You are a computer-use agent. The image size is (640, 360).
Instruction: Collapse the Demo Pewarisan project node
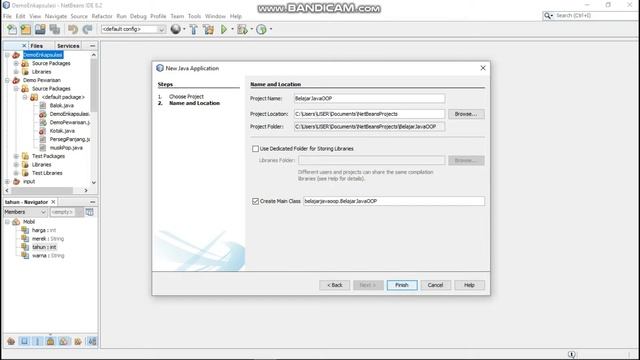[7, 80]
